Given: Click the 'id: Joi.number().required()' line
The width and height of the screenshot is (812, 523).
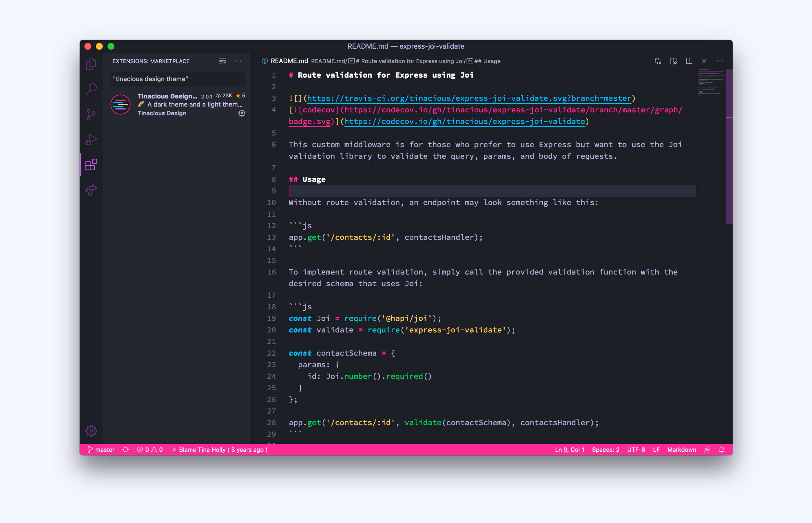Looking at the screenshot, I should tap(369, 376).
